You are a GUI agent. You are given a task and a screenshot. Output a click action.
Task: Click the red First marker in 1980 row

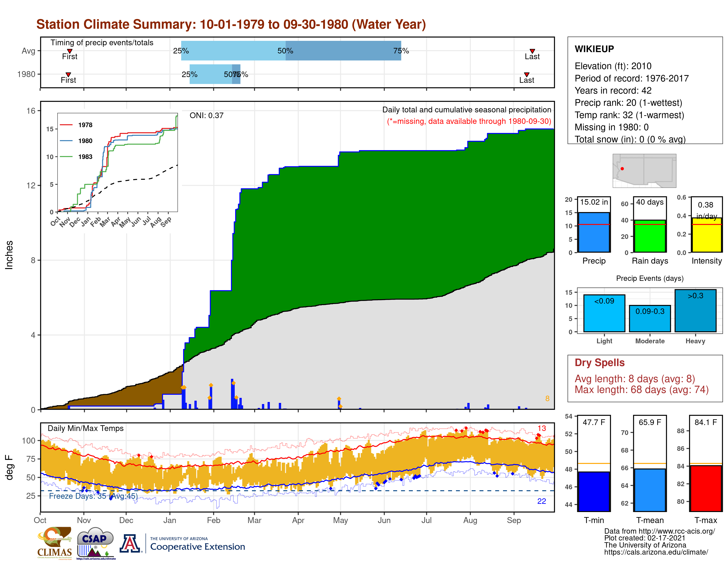click(68, 74)
